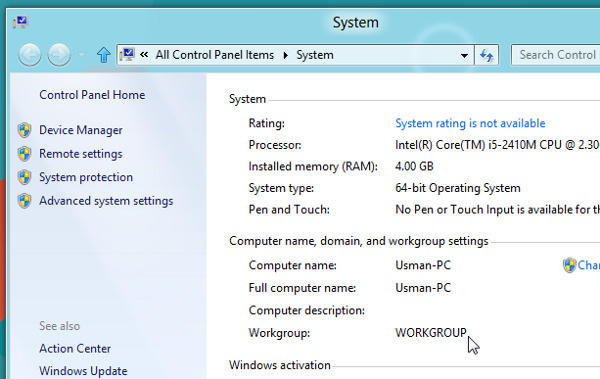The height and width of the screenshot is (379, 600).
Task: Open Device Manager
Action: 81,130
